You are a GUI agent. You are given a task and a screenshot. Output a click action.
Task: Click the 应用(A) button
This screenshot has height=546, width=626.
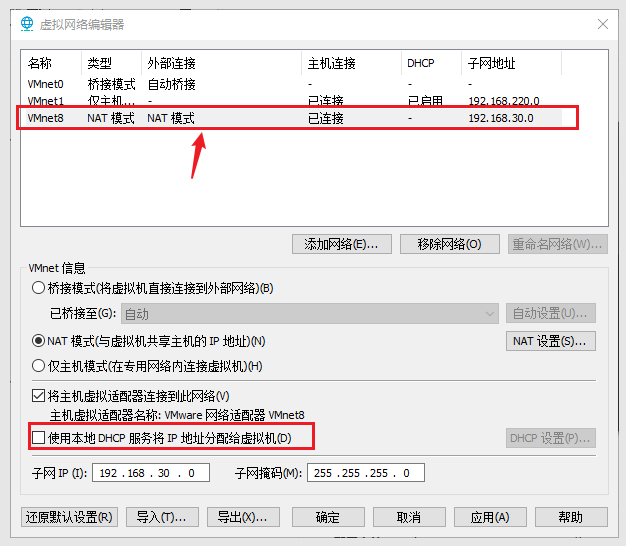(x=490, y=517)
